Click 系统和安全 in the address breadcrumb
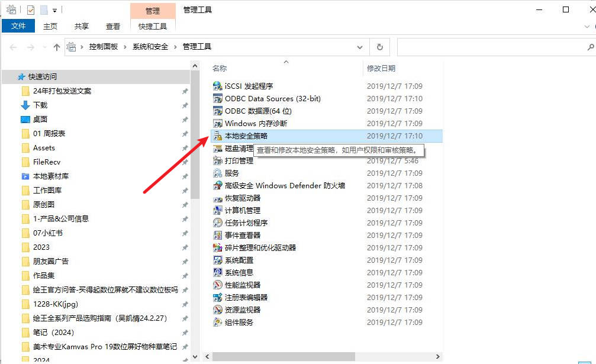Viewport: 596px width, 364px height. (150, 47)
